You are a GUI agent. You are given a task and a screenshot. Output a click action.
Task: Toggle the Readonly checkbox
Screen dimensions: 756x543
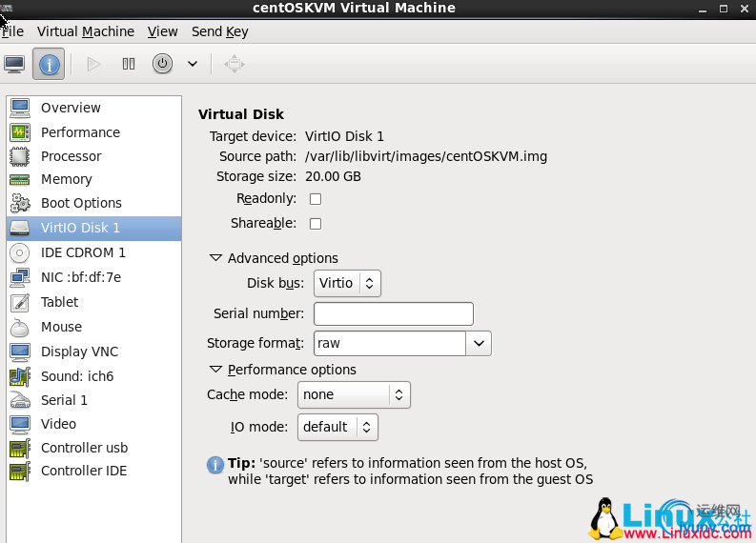pos(316,199)
